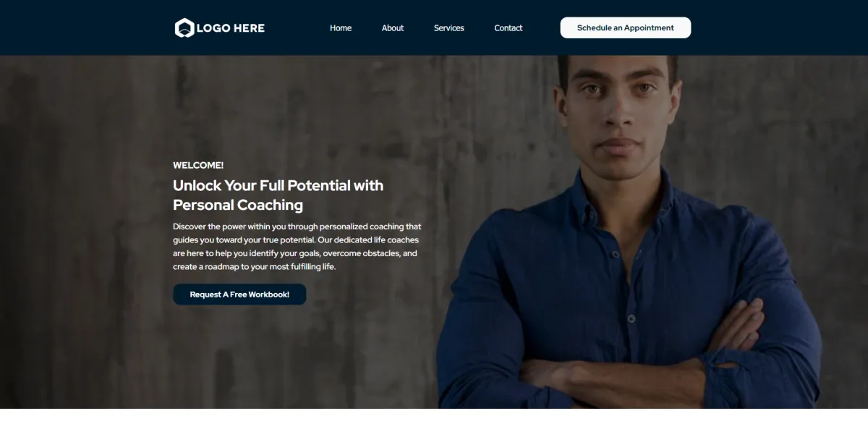Navigate to the Contact page
This screenshot has height=424, width=868.
tap(509, 28)
